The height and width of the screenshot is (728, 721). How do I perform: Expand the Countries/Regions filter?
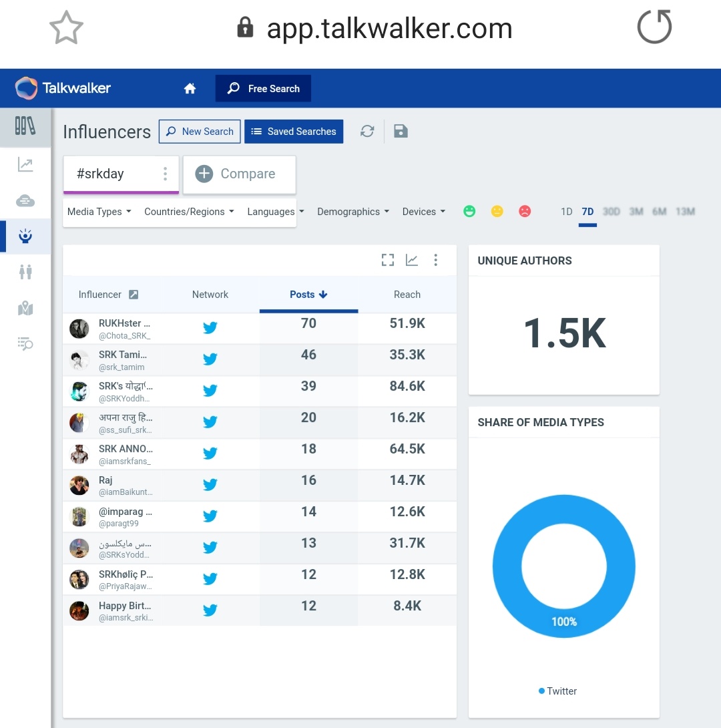coord(190,212)
